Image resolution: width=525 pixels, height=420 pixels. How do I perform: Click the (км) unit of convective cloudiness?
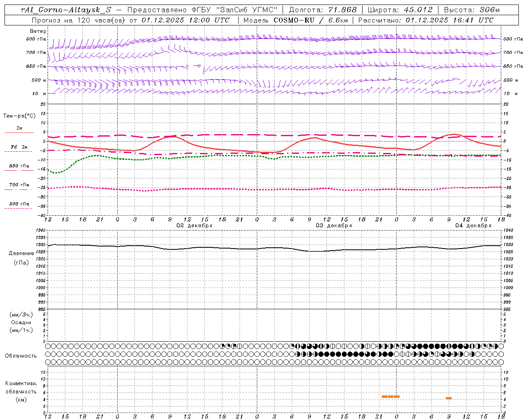(21, 399)
